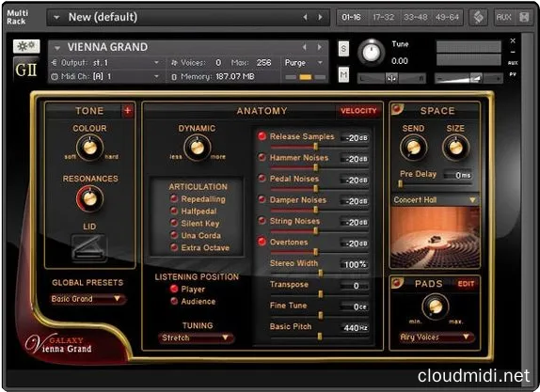Select previous multi preset arrow

tap(305, 17)
